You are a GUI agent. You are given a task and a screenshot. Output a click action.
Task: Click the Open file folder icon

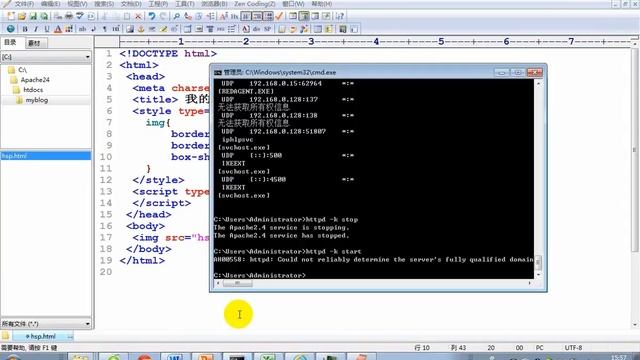click(22, 16)
